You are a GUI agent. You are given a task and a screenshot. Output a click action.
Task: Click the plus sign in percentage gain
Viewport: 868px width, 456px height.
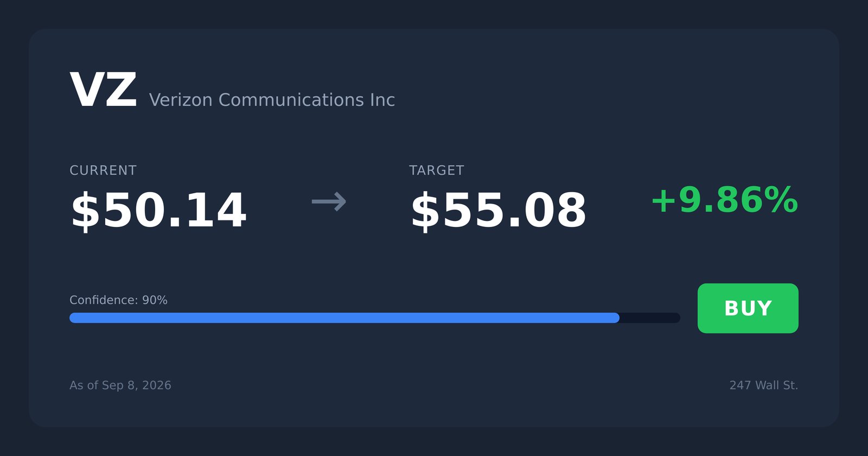coord(663,200)
